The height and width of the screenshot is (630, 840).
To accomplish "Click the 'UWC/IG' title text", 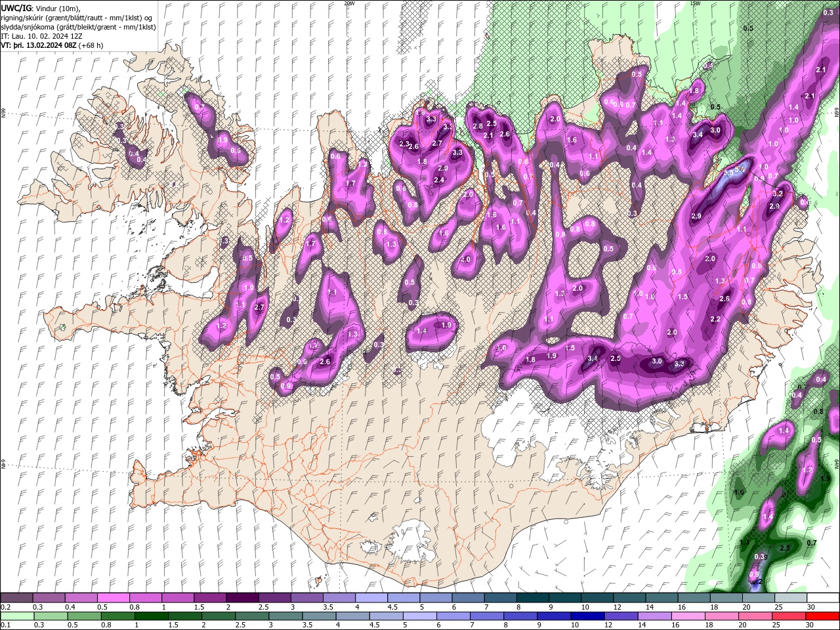I will (x=16, y=8).
